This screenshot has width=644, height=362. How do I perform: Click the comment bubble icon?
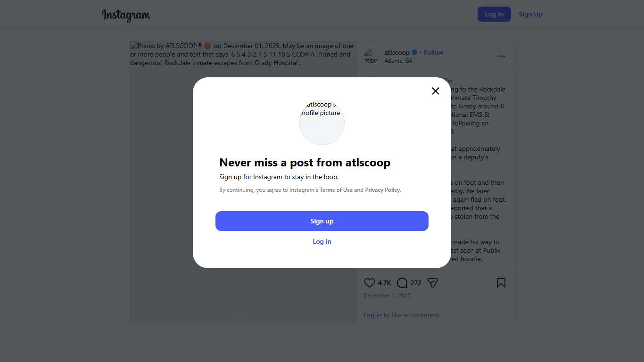(x=402, y=283)
